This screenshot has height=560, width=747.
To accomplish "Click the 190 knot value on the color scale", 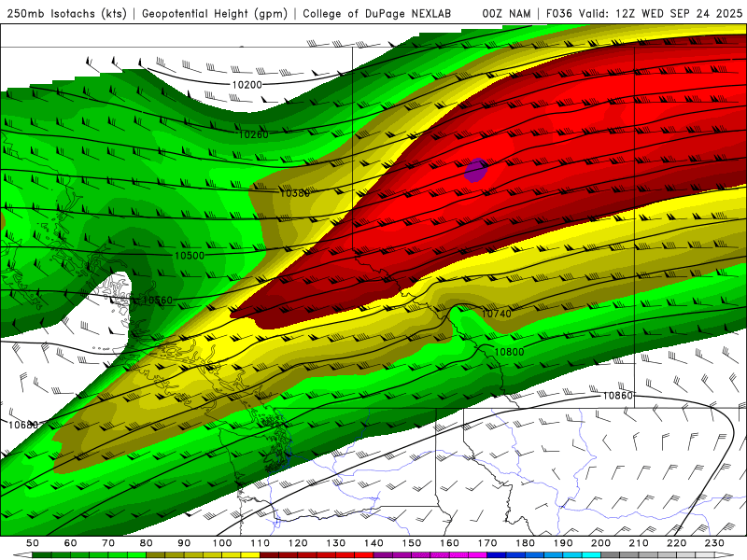I will 563,543.
